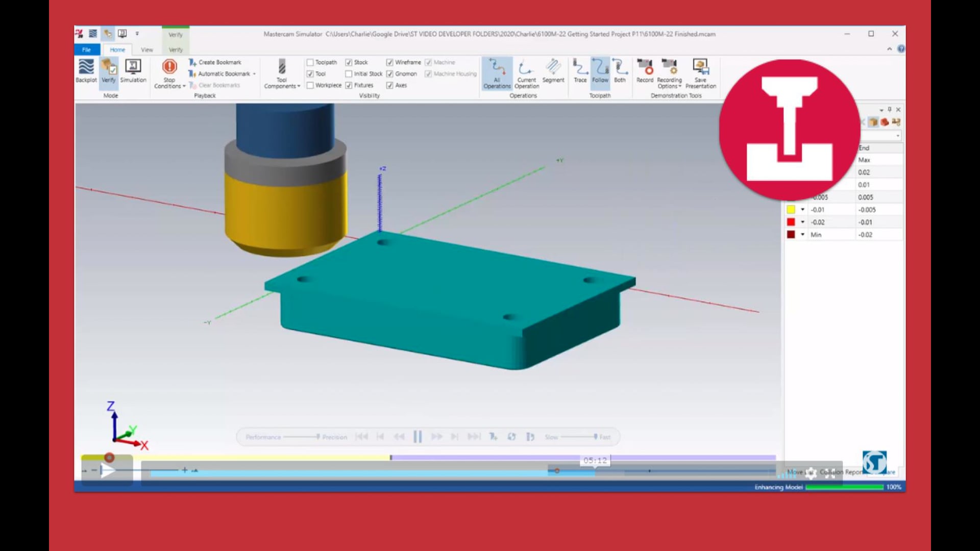Click Save Presentation
This screenshot has height=551, width=980.
click(700, 74)
